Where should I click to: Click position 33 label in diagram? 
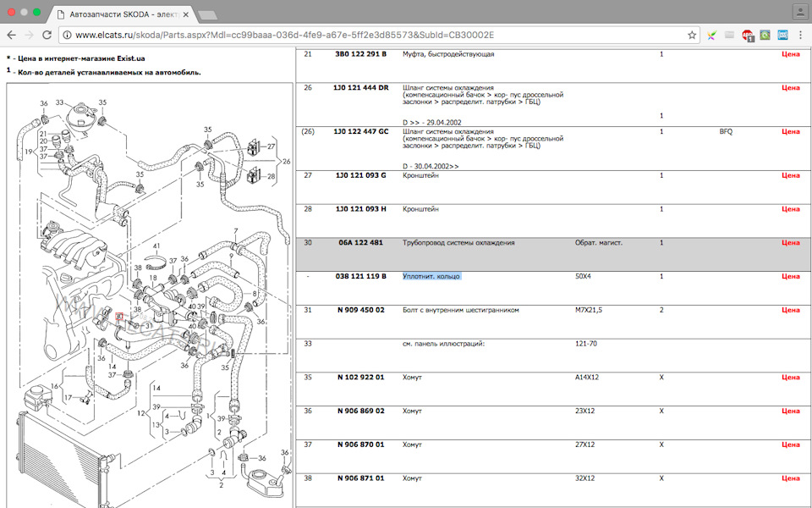tap(59, 102)
